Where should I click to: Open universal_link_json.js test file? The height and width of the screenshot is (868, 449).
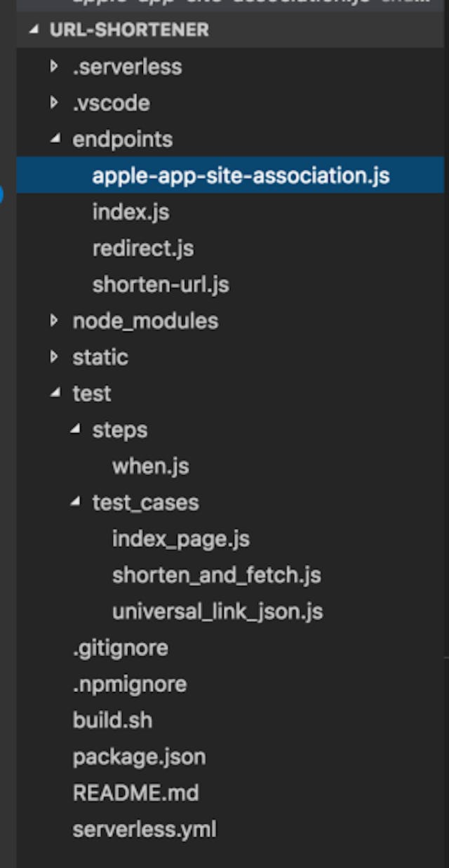tap(217, 612)
